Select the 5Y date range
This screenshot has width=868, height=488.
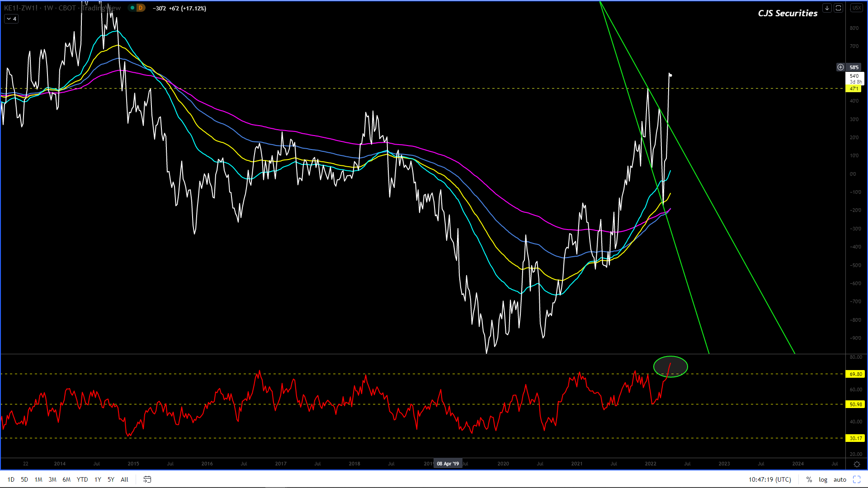(x=111, y=479)
